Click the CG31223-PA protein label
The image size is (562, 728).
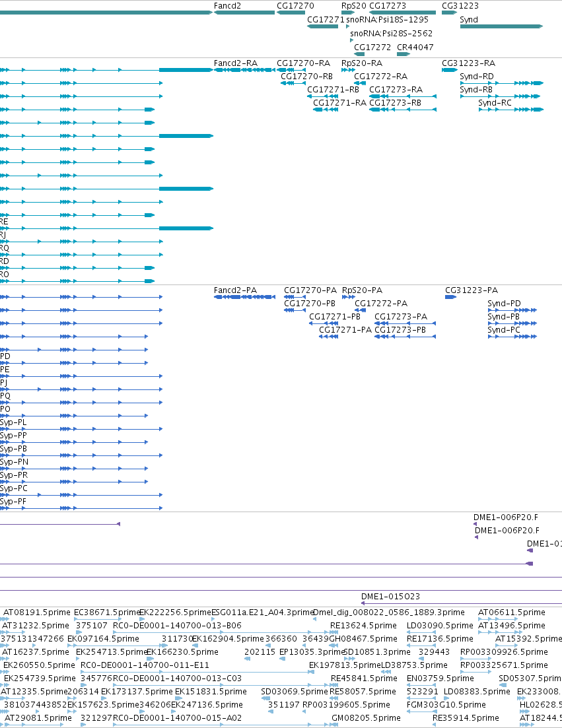(x=472, y=290)
